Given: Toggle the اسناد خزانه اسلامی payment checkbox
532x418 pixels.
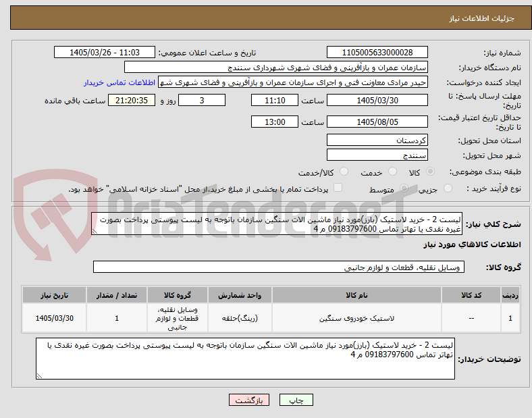Looking at the screenshot, I should tap(338, 188).
